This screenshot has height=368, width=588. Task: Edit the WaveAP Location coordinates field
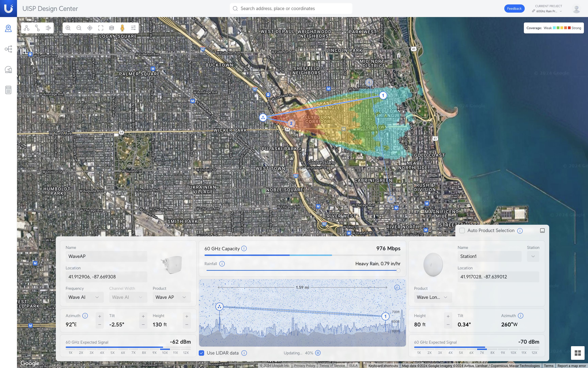(x=106, y=277)
